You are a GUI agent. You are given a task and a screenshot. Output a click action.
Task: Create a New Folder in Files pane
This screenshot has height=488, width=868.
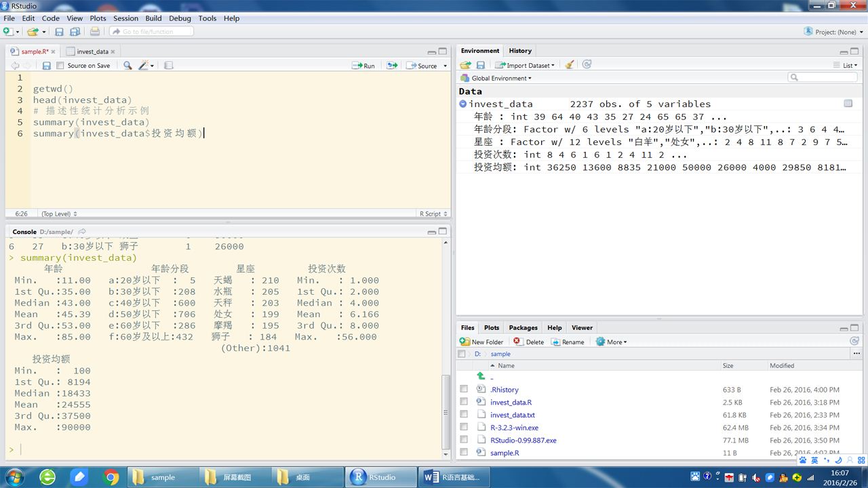click(481, 342)
